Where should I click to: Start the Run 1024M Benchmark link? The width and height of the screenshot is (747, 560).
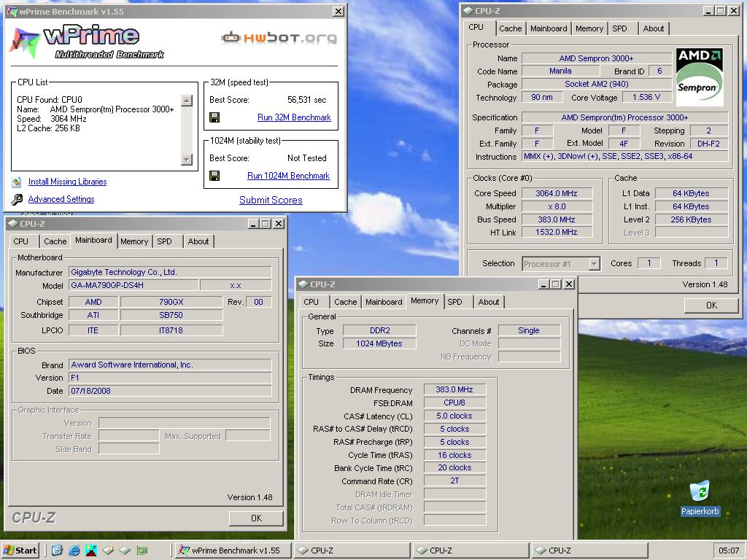288,176
